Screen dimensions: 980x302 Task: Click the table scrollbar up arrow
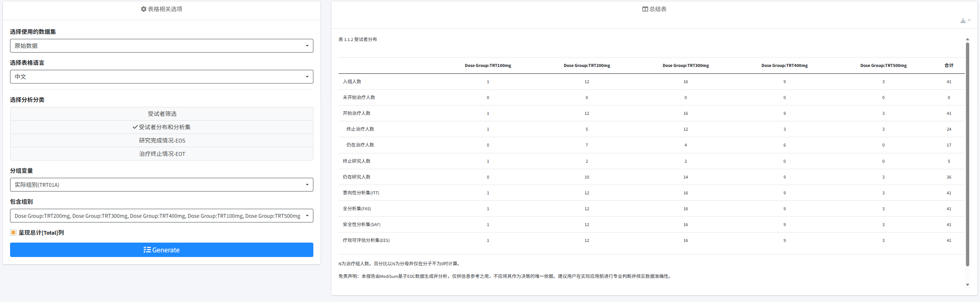coord(967,39)
